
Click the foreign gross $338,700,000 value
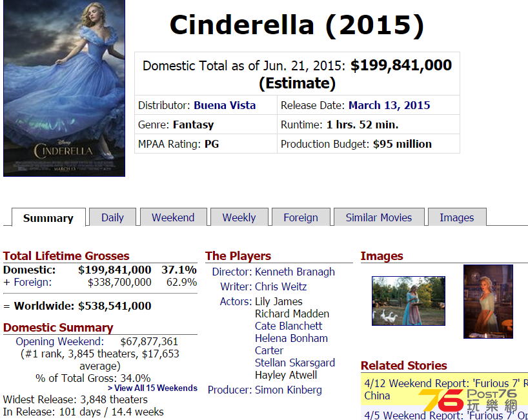(x=119, y=282)
